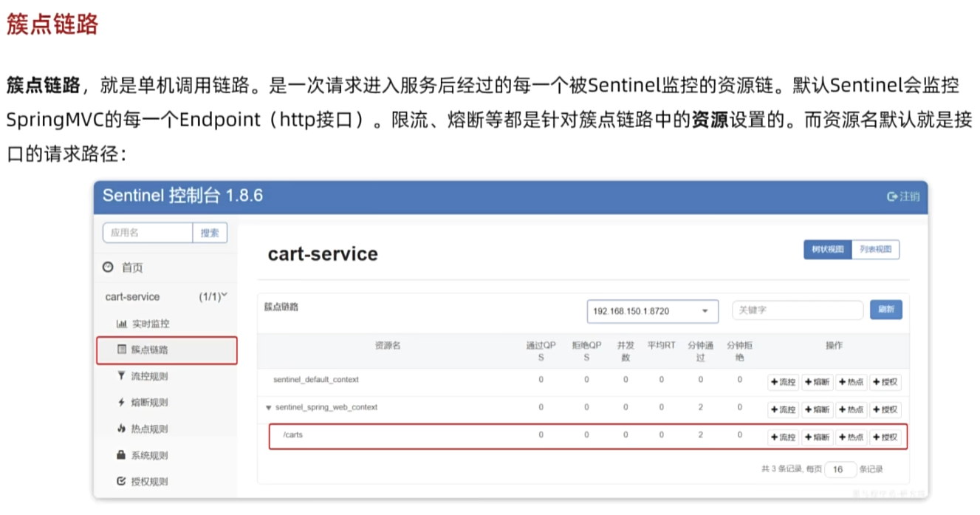Click the 并发数 column header
Image resolution: width=980 pixels, height=515 pixels.
626,352
